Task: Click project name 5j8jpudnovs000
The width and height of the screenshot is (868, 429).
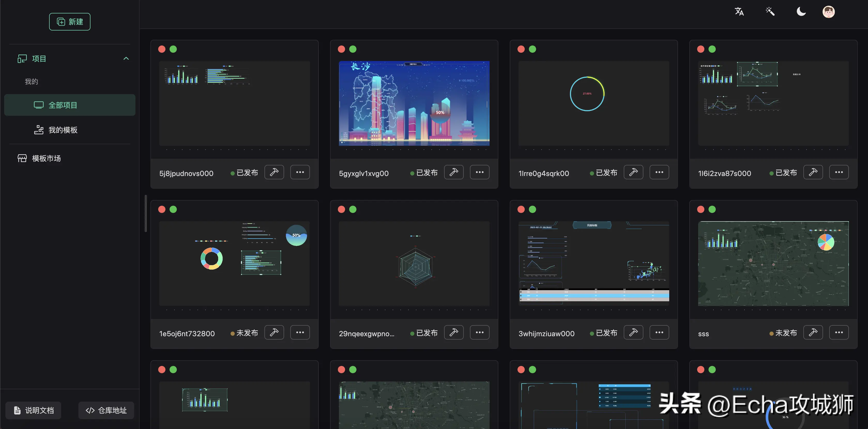Action: pyautogui.click(x=186, y=173)
